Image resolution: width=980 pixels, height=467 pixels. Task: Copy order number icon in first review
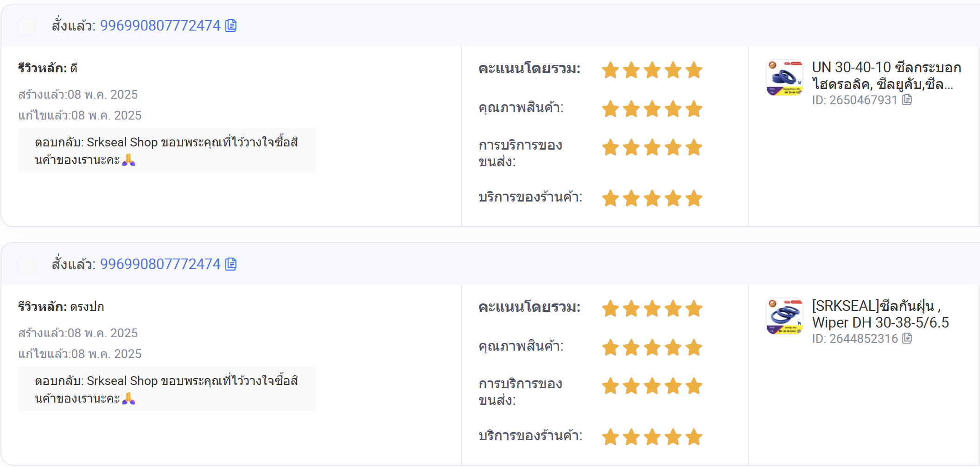click(231, 25)
